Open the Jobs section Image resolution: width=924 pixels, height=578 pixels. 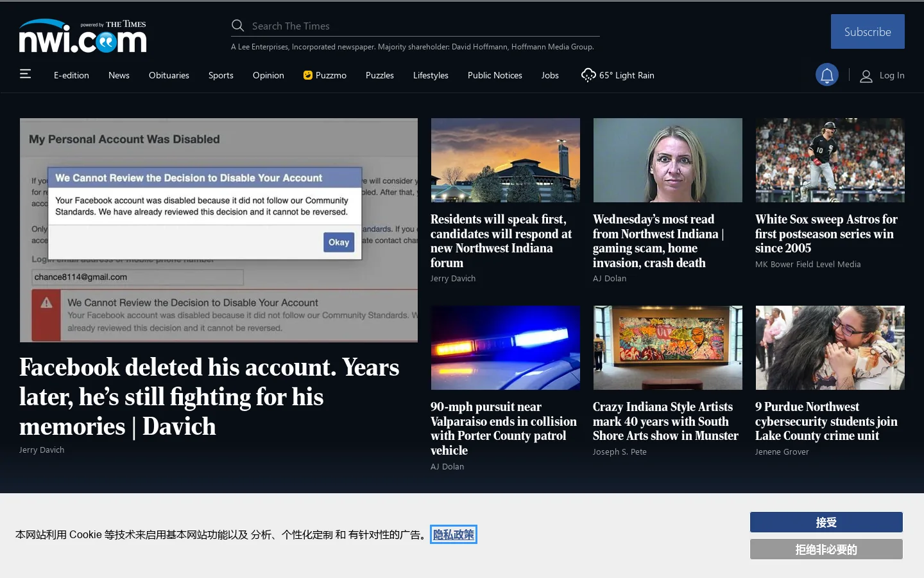click(550, 75)
